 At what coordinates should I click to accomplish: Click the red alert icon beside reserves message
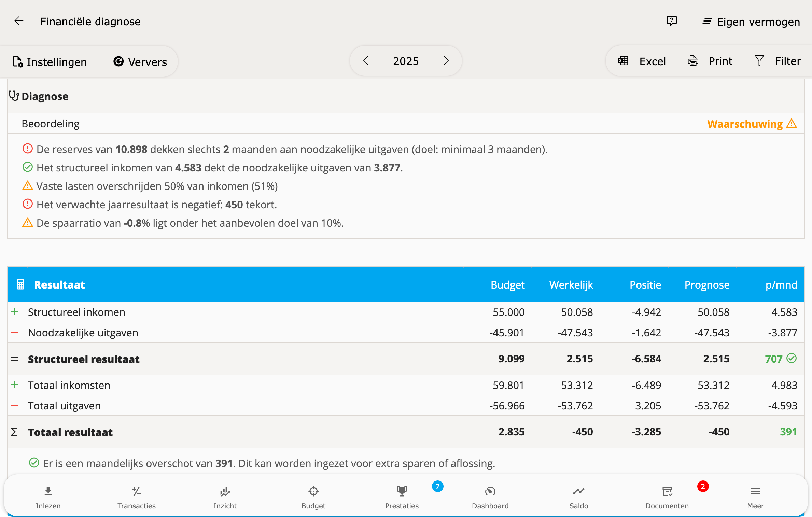pos(27,149)
